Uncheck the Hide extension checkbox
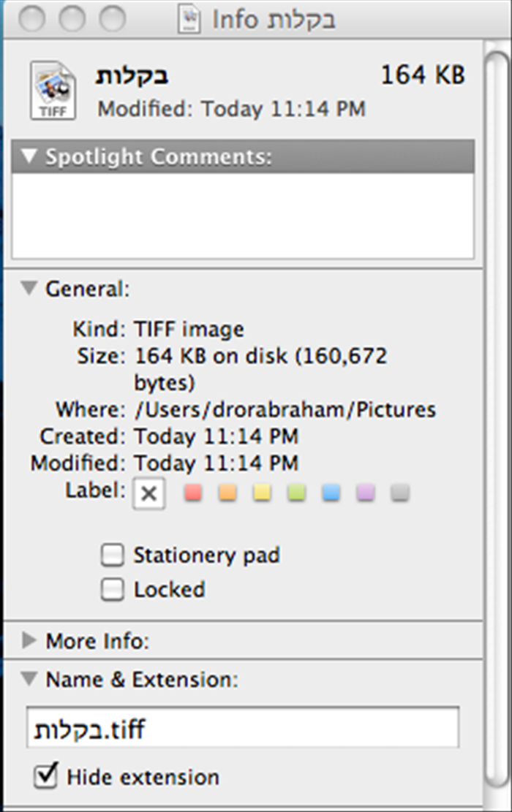The image size is (512, 812). pyautogui.click(x=45, y=775)
